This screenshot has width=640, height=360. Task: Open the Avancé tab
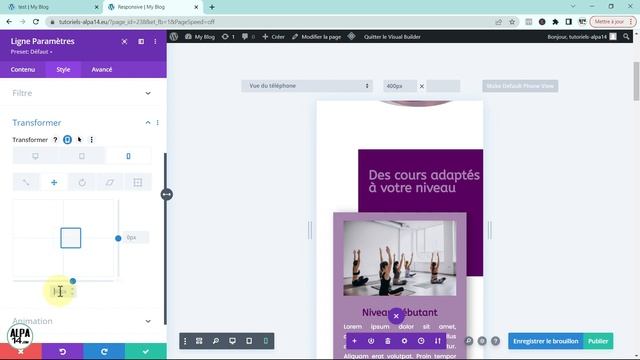click(x=102, y=69)
